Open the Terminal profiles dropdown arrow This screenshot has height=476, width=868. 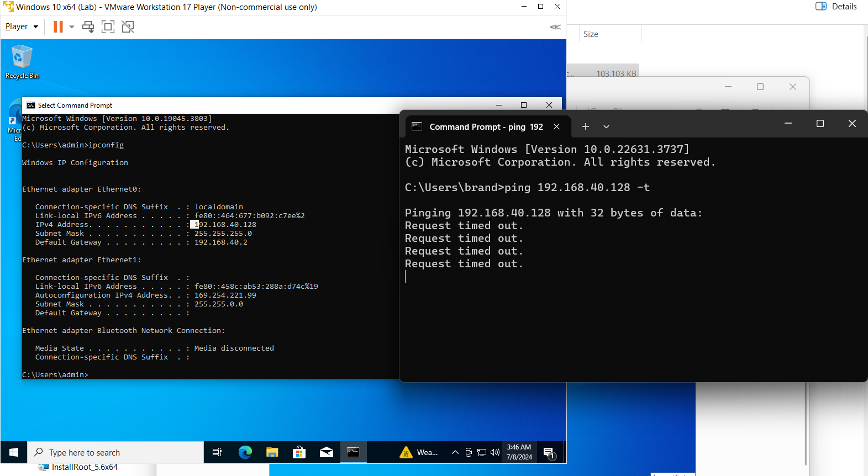(x=606, y=126)
